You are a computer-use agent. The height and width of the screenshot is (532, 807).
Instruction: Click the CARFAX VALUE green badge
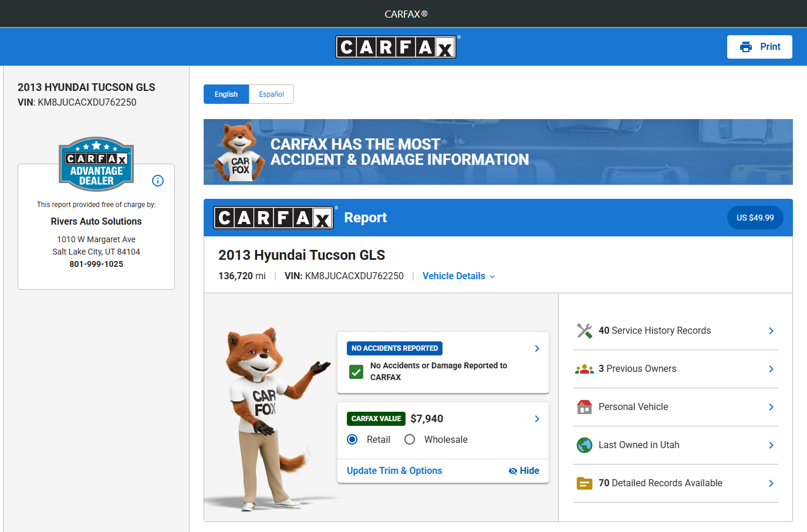pyautogui.click(x=376, y=419)
